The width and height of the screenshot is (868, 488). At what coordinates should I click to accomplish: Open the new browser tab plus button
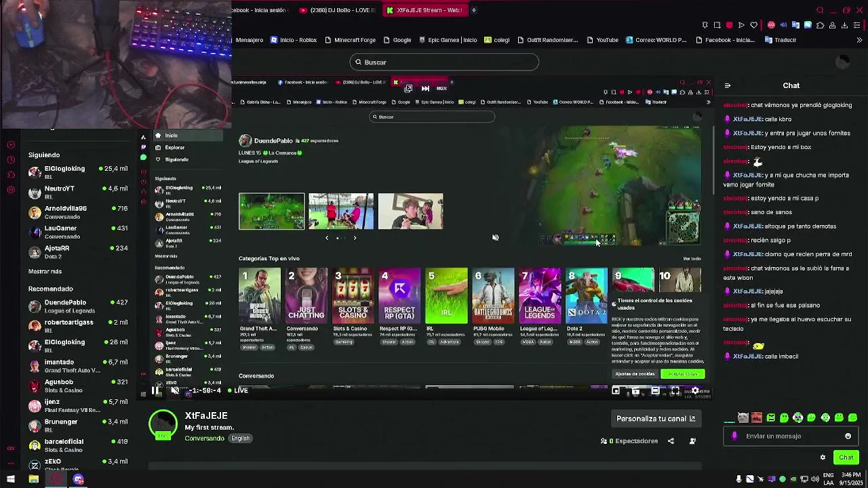(474, 10)
